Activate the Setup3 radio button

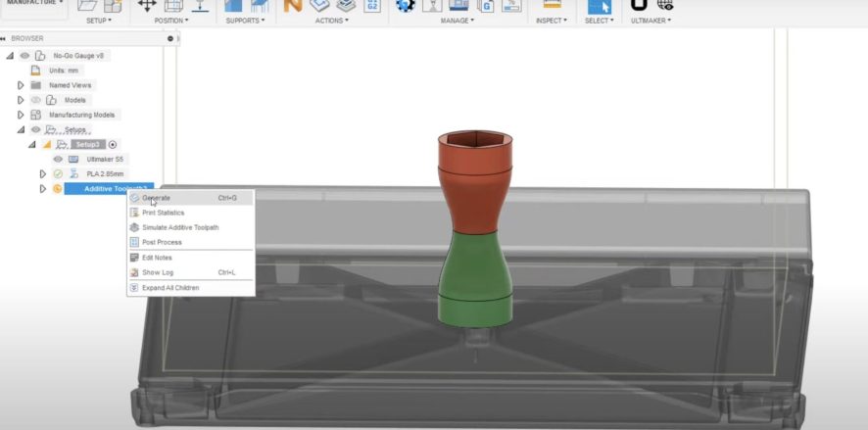pyautogui.click(x=113, y=144)
